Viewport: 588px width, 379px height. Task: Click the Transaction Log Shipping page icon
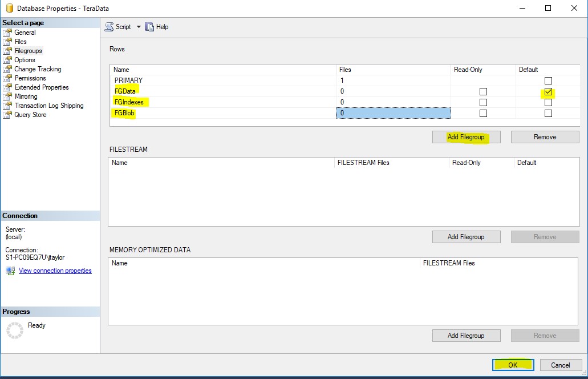pos(7,106)
